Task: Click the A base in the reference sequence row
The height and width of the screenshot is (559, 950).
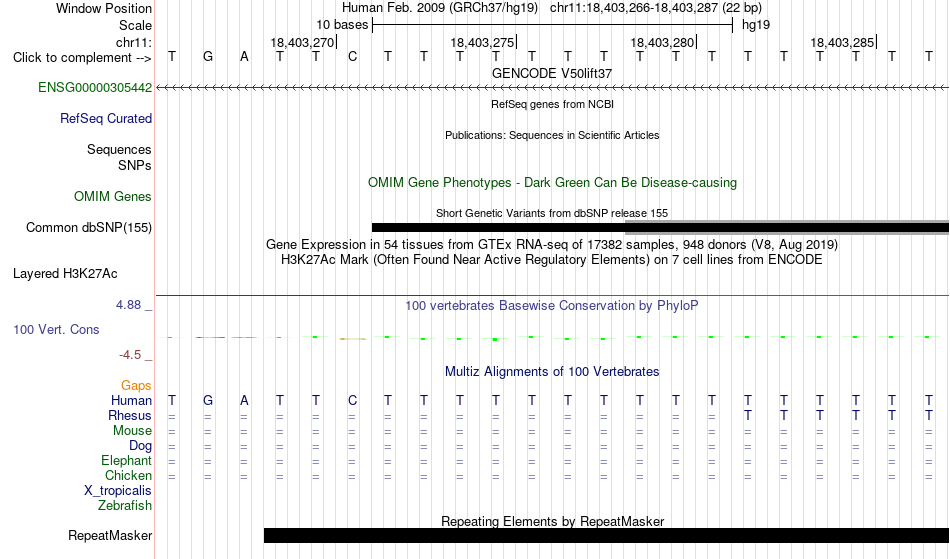Action: point(244,57)
